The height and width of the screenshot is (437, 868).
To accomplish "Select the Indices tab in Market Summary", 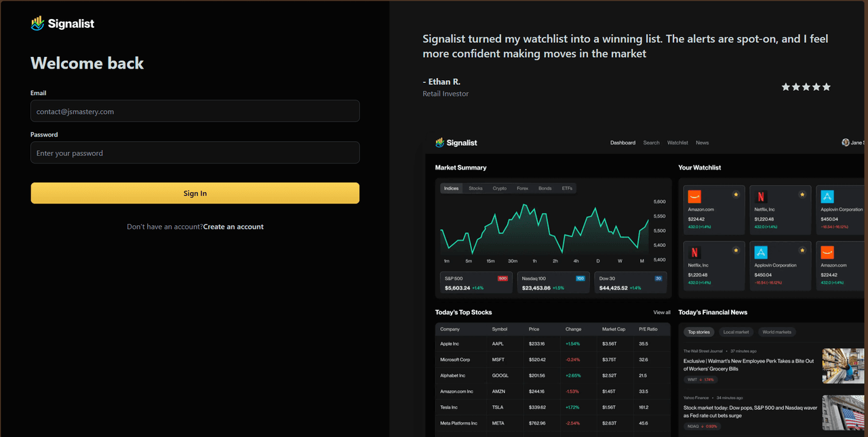I will [451, 188].
